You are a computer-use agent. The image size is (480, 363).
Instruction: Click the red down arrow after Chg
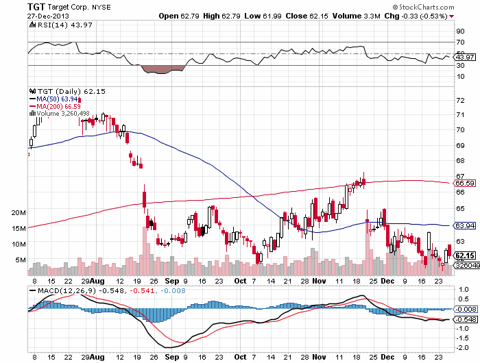tap(451, 16)
